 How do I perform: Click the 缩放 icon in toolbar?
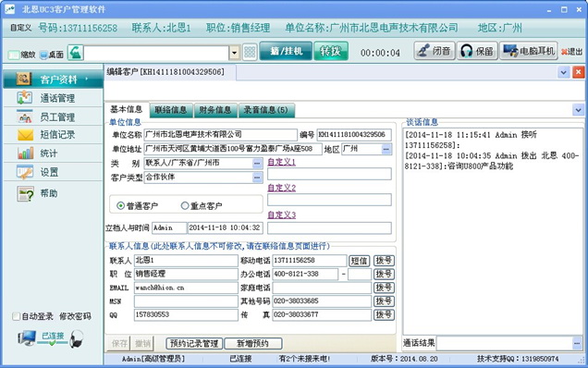pos(14,55)
